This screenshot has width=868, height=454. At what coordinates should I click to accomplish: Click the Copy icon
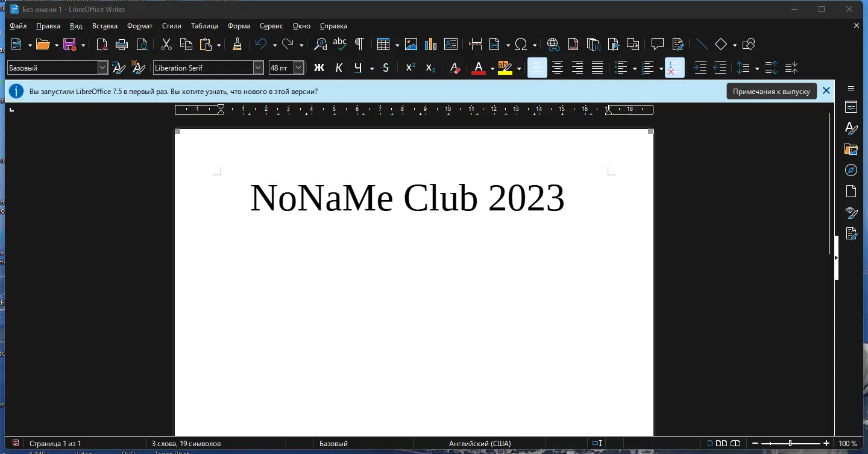coord(186,44)
